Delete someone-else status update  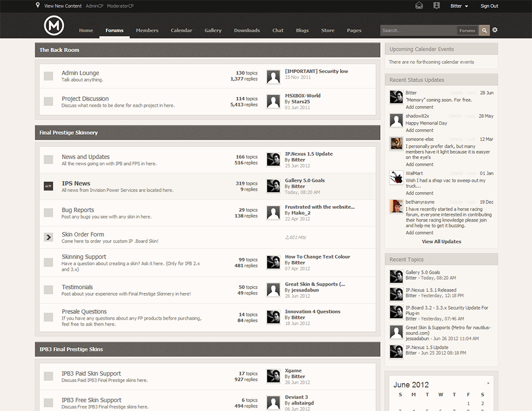point(456,139)
